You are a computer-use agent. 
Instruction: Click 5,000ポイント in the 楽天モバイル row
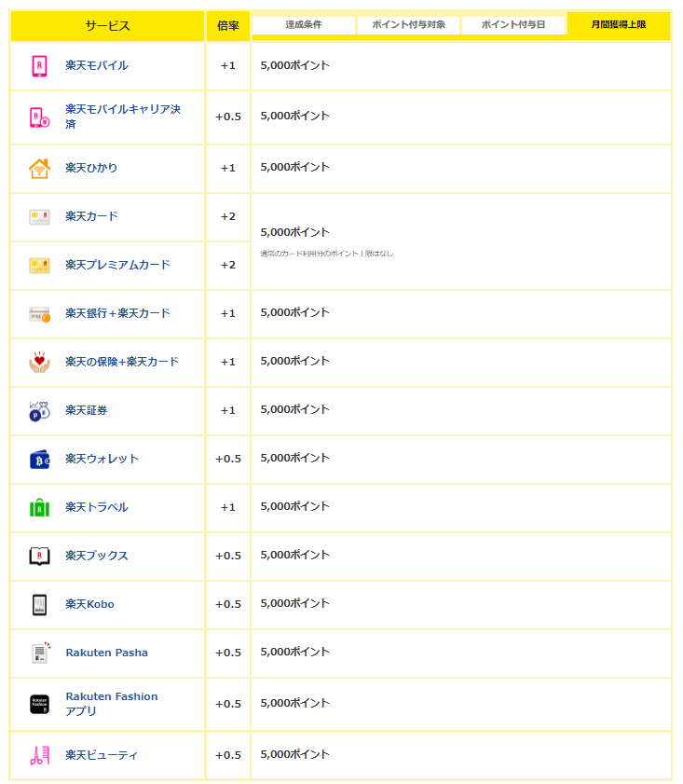point(294,65)
